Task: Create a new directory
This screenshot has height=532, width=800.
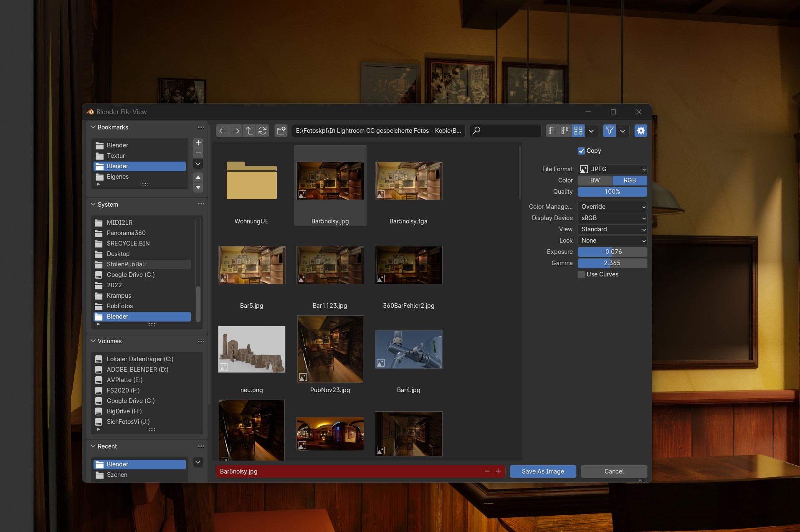Action: [x=281, y=131]
